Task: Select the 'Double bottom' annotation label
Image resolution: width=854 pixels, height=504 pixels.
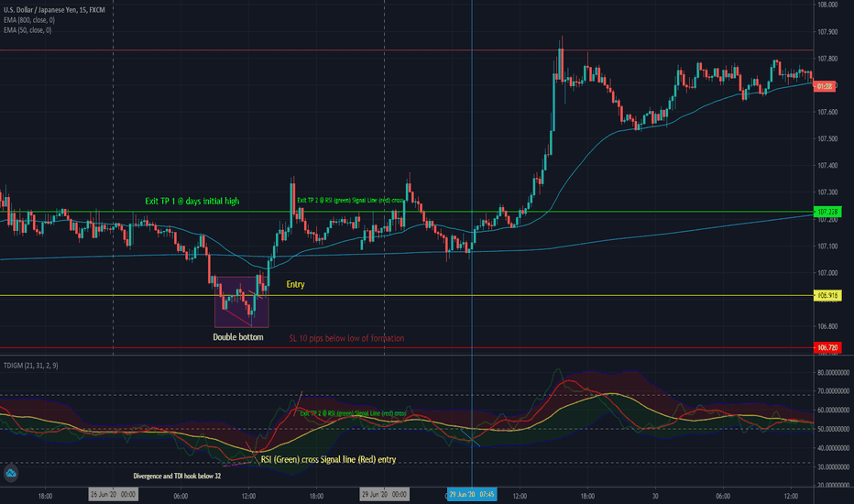Action: [x=238, y=337]
